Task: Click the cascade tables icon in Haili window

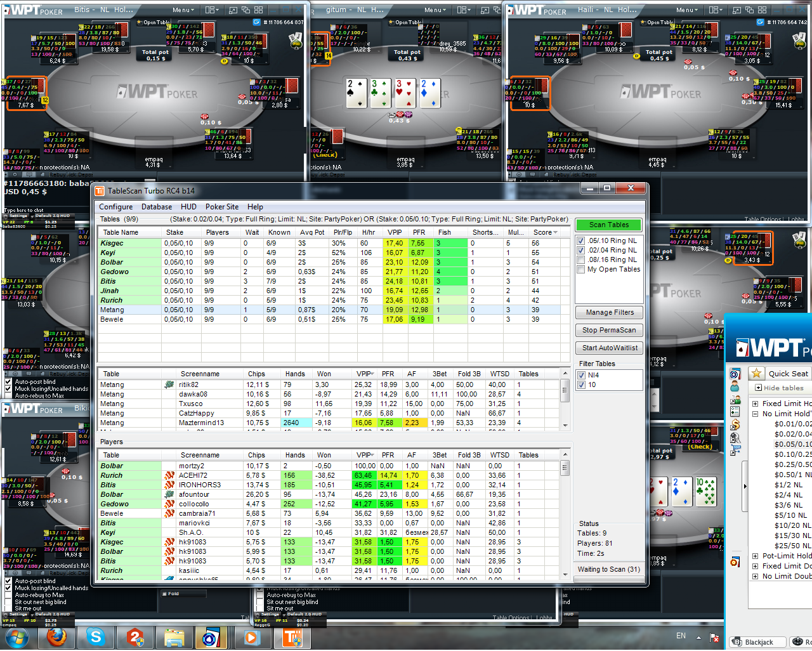Action: tap(749, 10)
